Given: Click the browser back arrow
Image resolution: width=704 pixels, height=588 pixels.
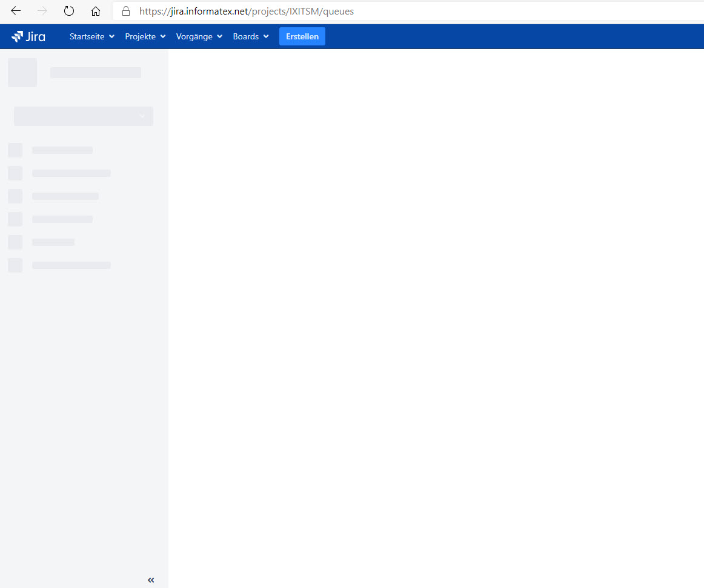Looking at the screenshot, I should point(16,11).
